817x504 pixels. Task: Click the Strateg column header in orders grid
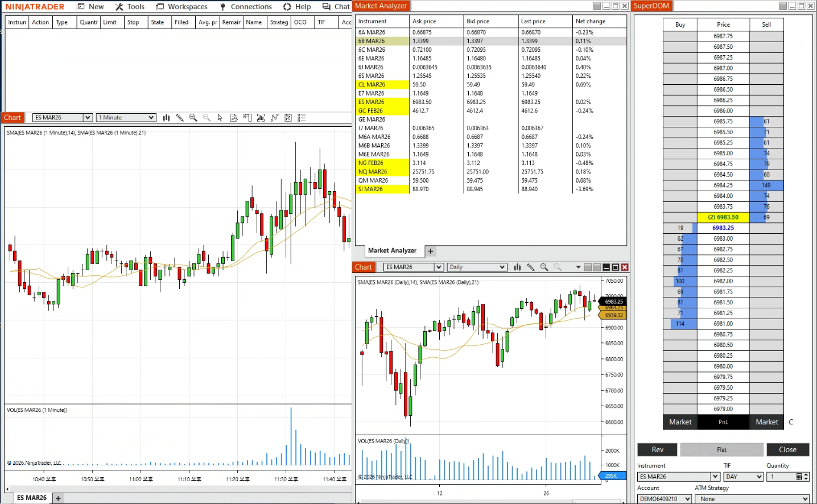pos(279,22)
